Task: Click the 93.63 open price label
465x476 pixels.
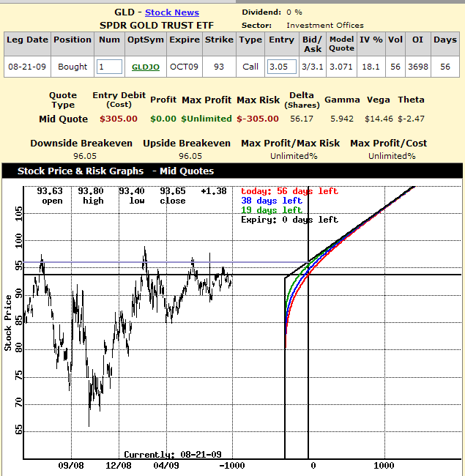Action: 50,191
